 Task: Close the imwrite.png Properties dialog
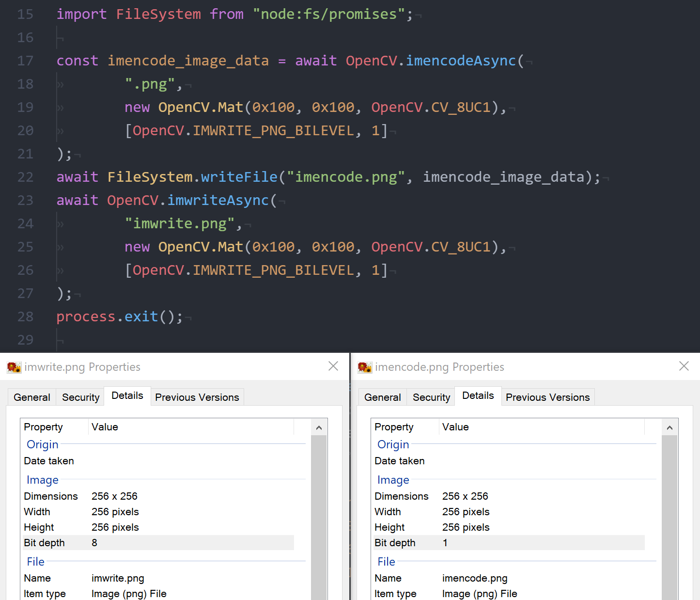[333, 366]
